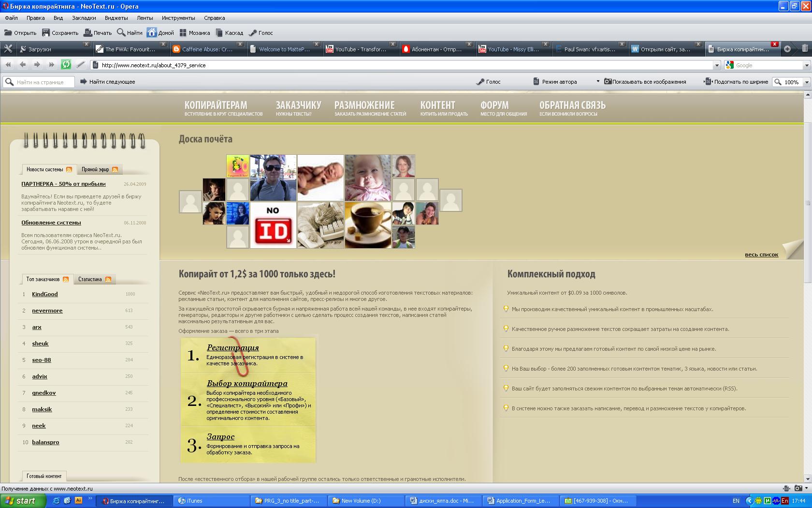This screenshot has height=508, width=812.
Task: Click the find-in-page search field
Action: click(39, 82)
